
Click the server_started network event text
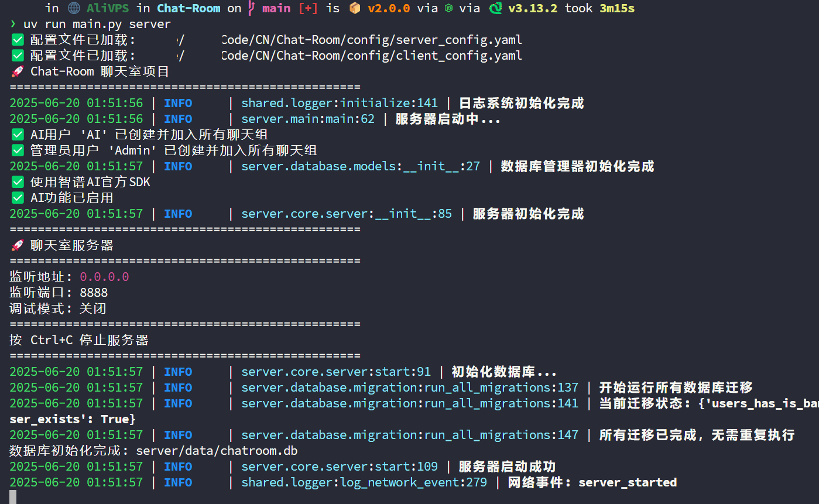(x=628, y=482)
